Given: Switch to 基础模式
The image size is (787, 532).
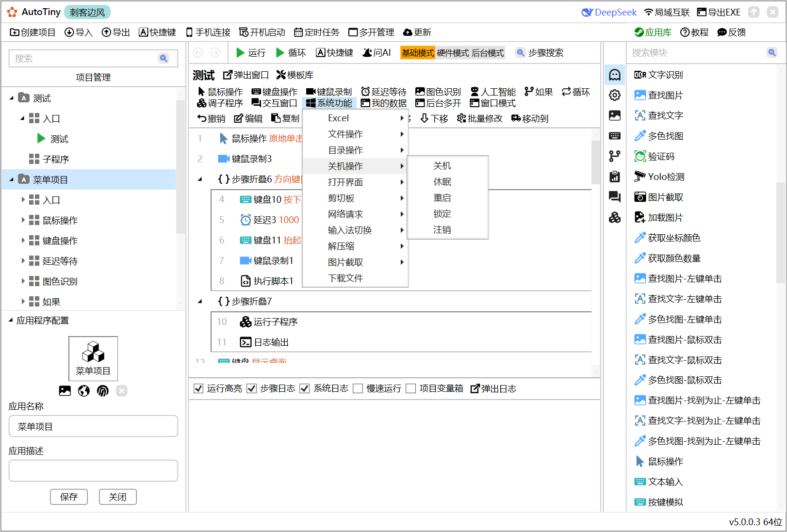Looking at the screenshot, I should 417,53.
